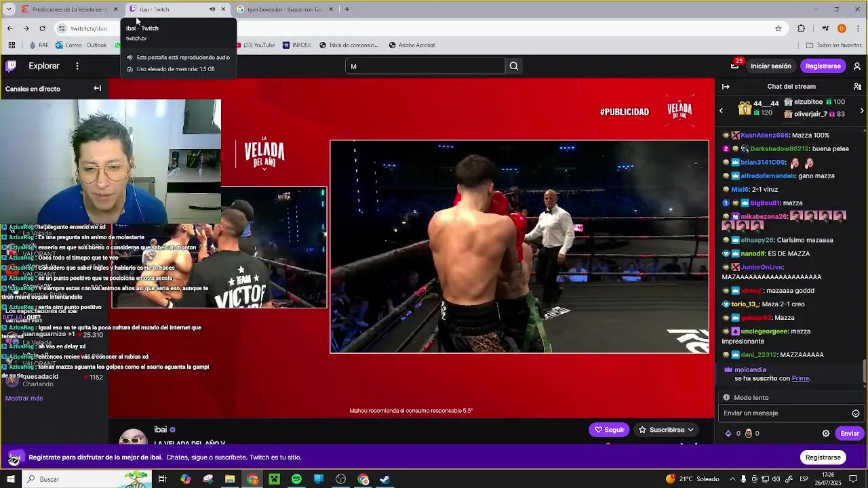868x488 pixels.
Task: Open the Chrome profile avatar
Action: tap(842, 28)
